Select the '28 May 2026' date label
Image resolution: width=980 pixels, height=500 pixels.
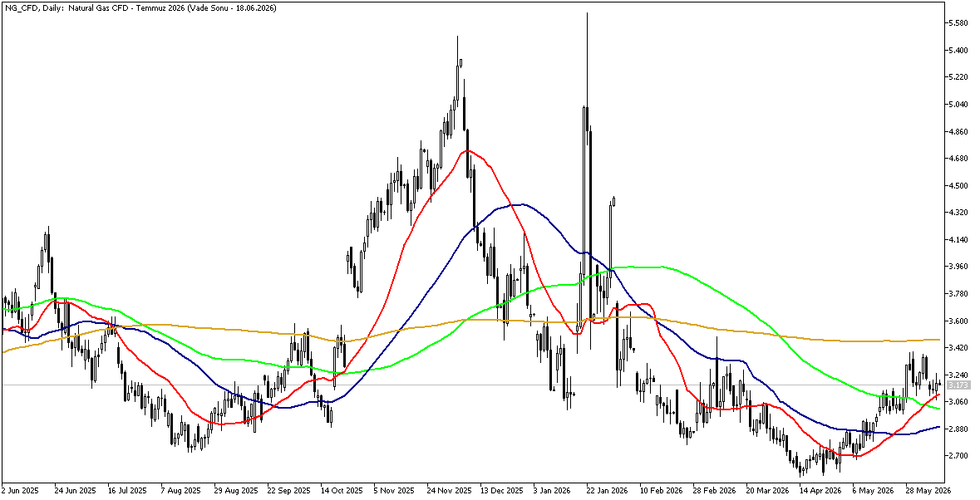pyautogui.click(x=928, y=491)
